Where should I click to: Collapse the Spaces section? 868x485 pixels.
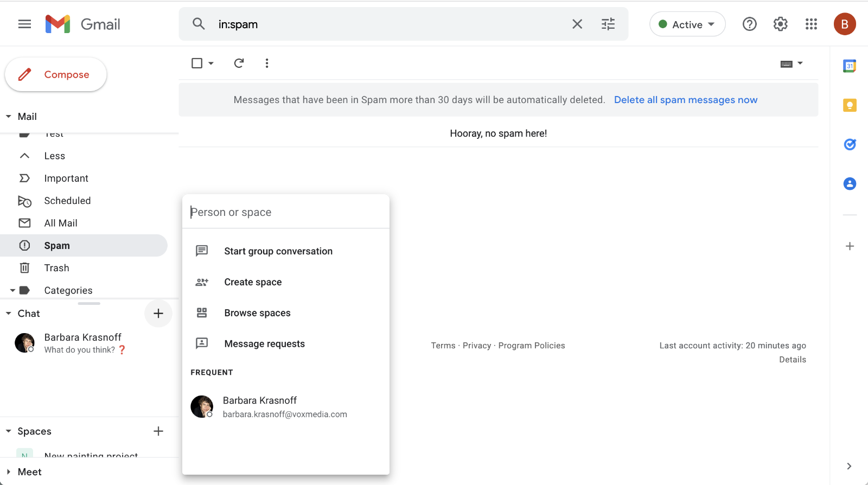click(9, 431)
